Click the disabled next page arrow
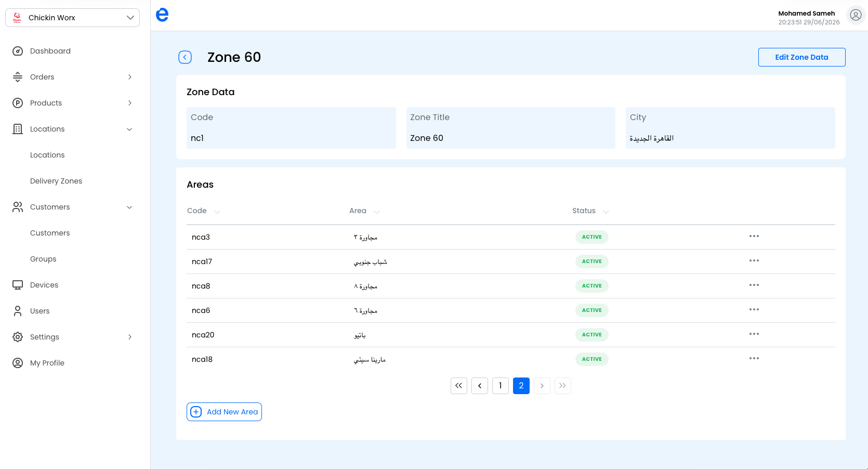This screenshot has height=469, width=868. 542,386
